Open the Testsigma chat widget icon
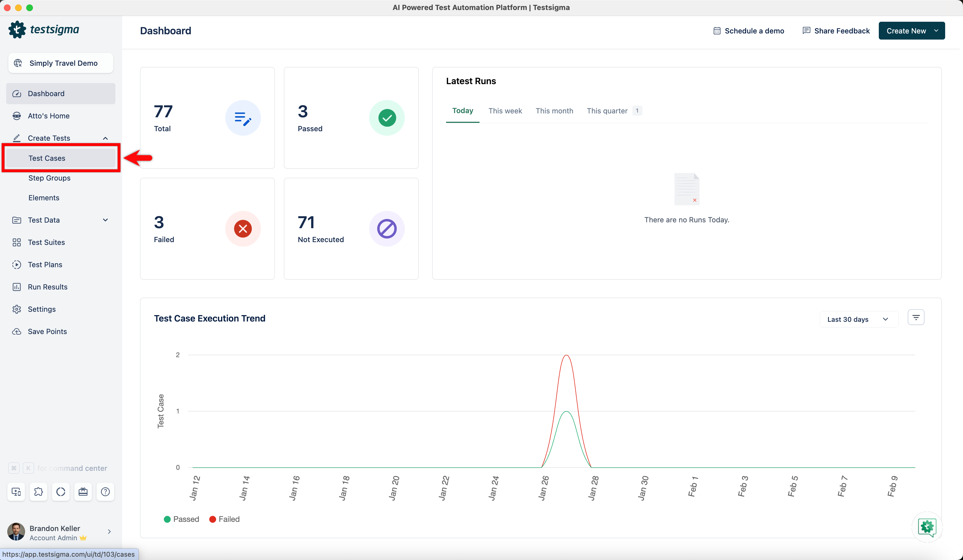Screen dimensions: 963x560 coord(927,527)
